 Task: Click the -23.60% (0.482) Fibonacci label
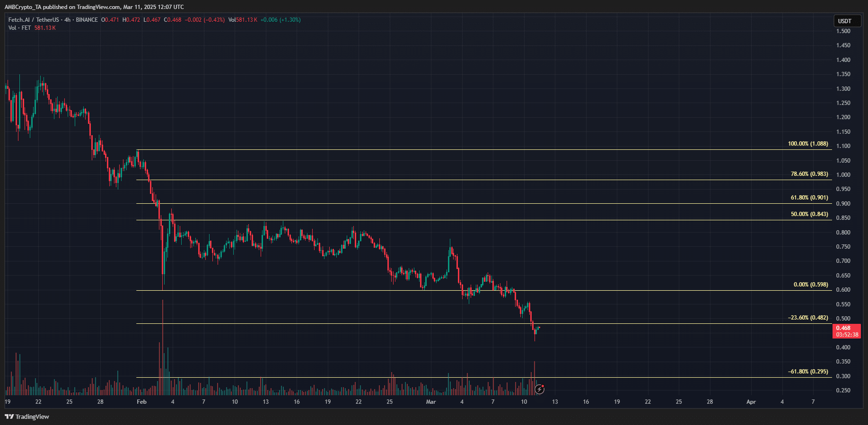point(808,318)
